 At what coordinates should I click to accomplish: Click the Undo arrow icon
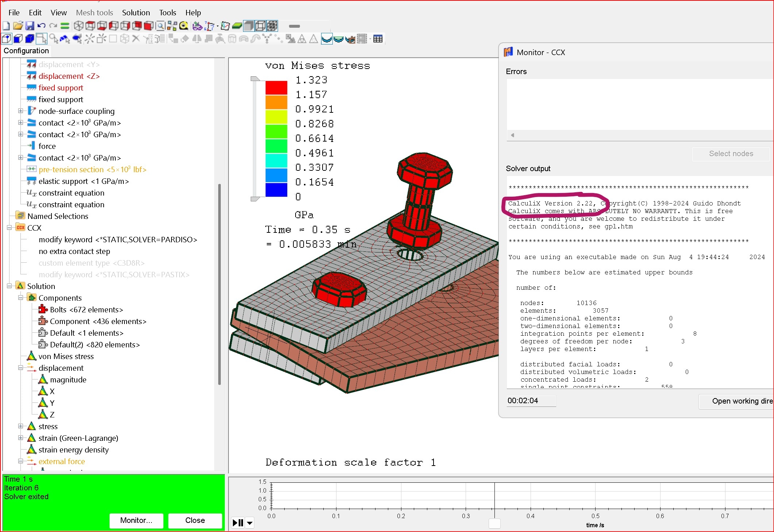(41, 26)
